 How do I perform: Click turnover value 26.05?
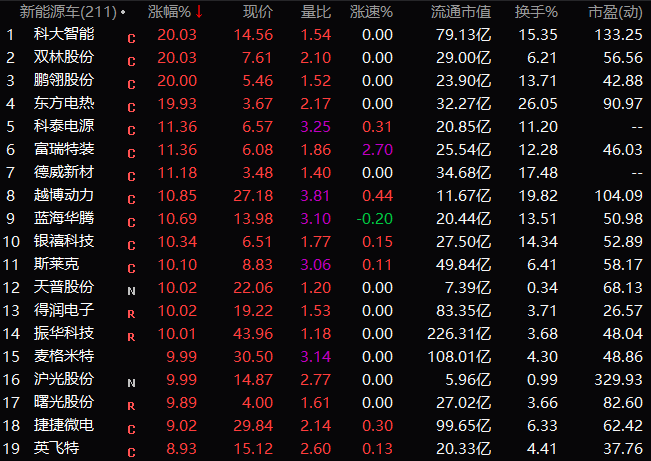[538, 104]
